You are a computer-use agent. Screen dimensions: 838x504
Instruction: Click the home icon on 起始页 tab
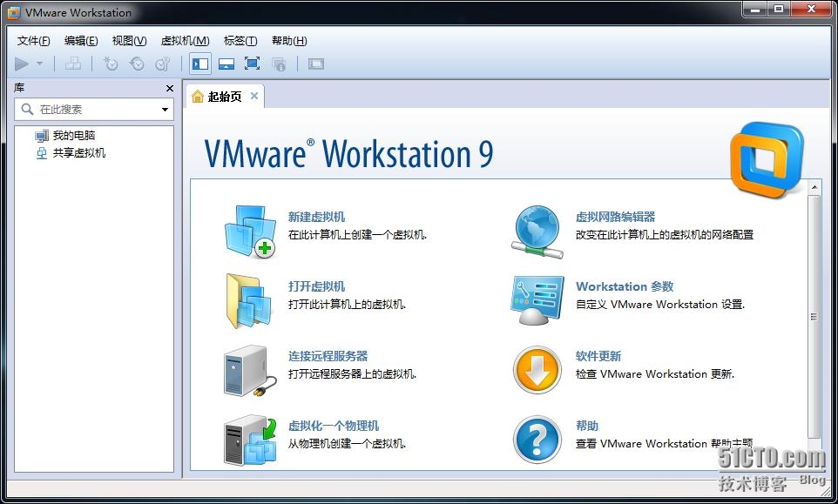click(198, 96)
